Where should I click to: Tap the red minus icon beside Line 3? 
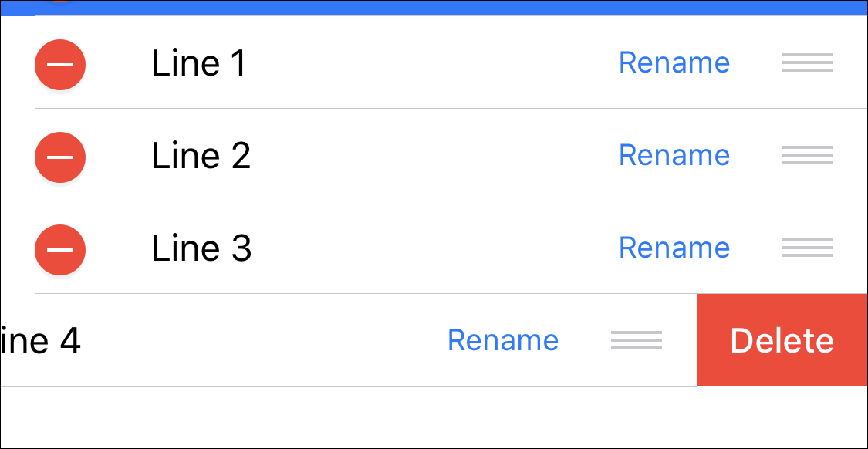pos(59,250)
